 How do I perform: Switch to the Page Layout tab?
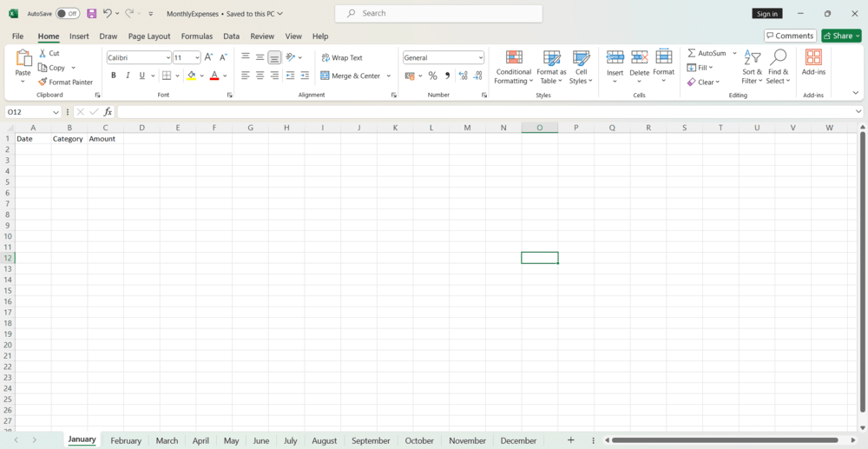(x=149, y=36)
